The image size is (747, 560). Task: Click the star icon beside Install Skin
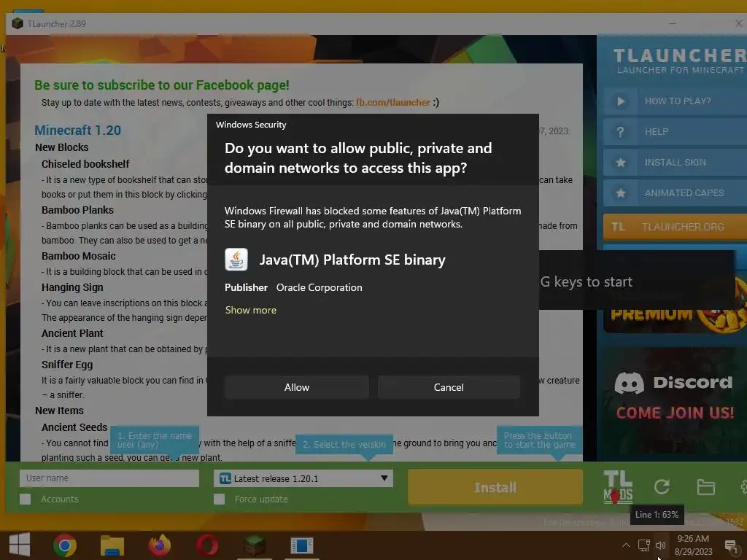pyautogui.click(x=620, y=163)
